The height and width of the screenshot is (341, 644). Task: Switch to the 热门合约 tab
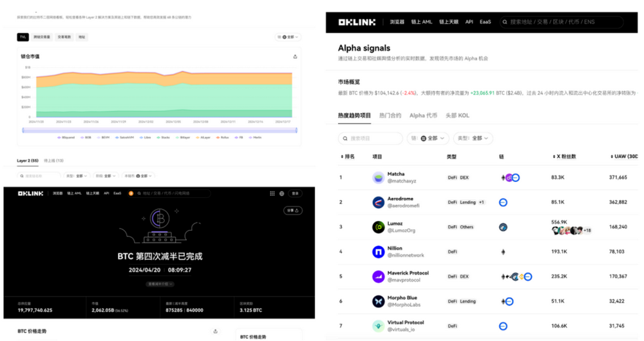point(390,115)
